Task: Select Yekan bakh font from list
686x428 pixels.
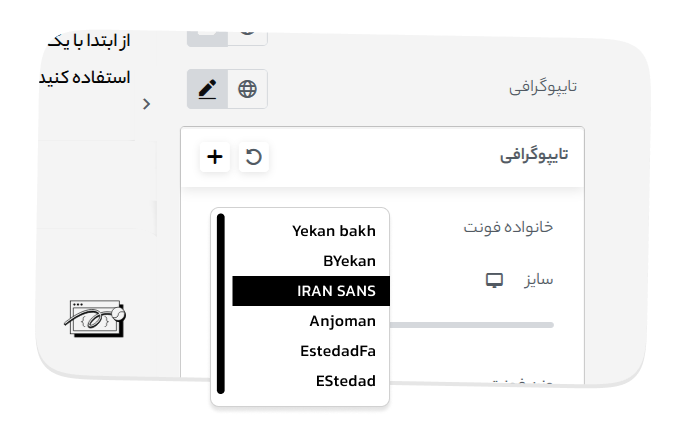Action: coord(334,231)
